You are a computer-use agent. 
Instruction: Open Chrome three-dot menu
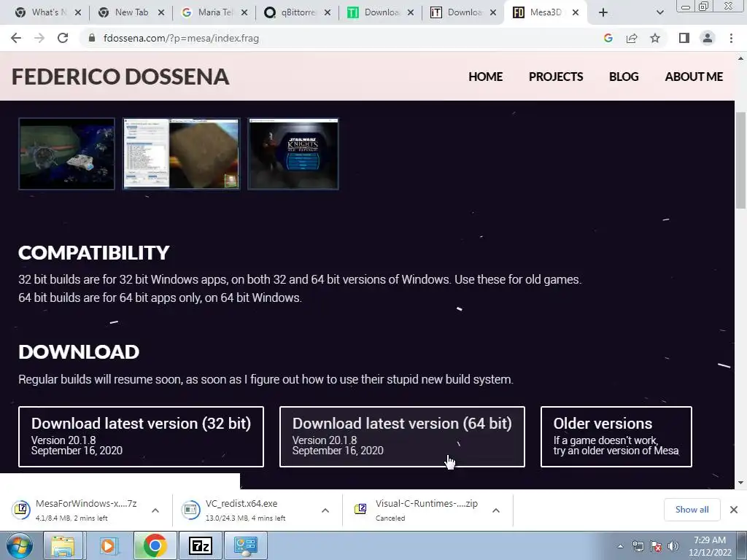(x=731, y=38)
